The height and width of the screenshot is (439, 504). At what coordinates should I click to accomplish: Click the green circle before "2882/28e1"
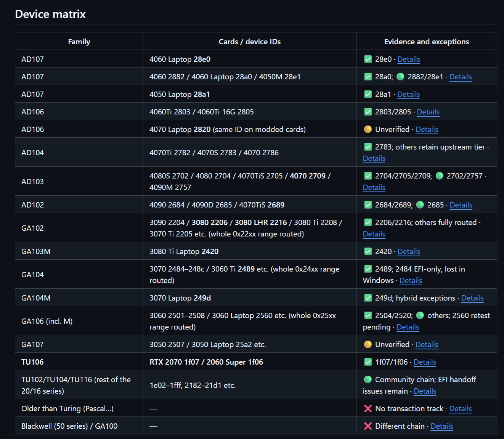click(400, 77)
